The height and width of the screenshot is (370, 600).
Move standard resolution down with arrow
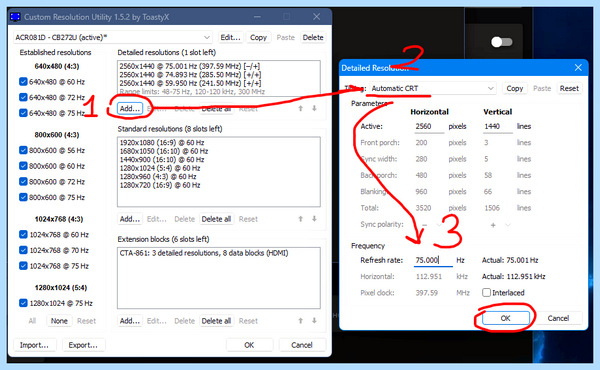click(314, 219)
